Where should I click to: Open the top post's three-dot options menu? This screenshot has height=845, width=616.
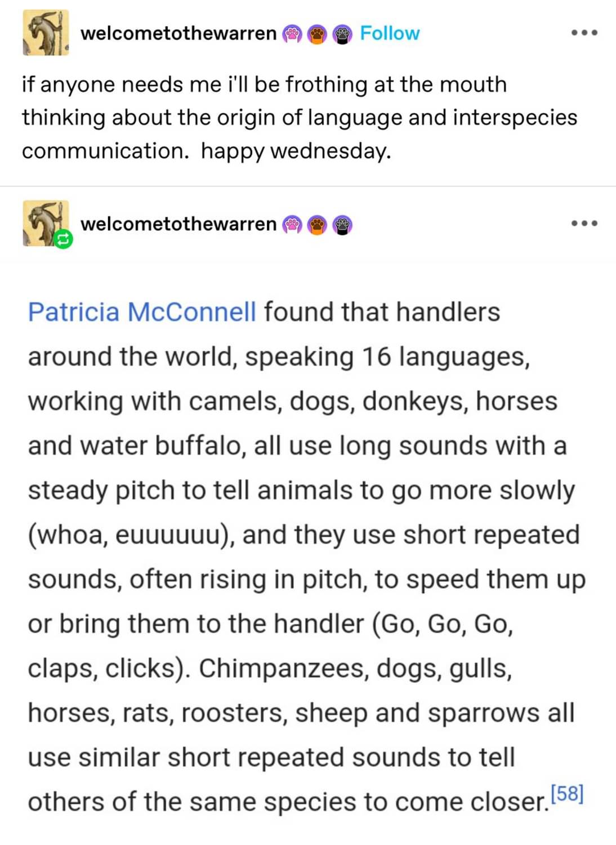(x=584, y=33)
